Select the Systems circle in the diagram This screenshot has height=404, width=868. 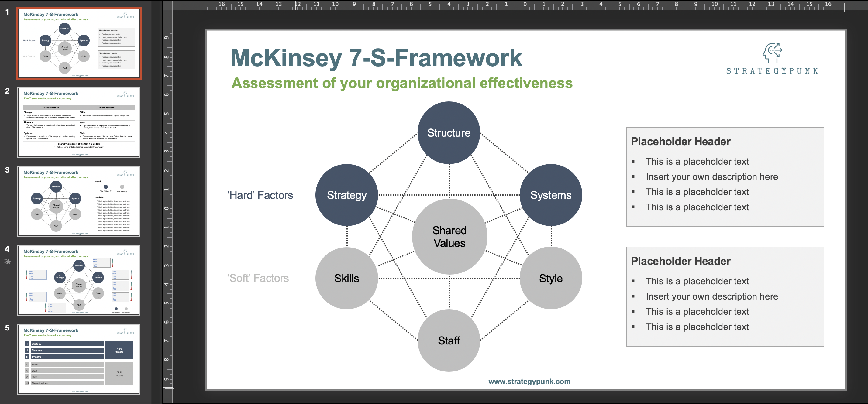click(551, 195)
